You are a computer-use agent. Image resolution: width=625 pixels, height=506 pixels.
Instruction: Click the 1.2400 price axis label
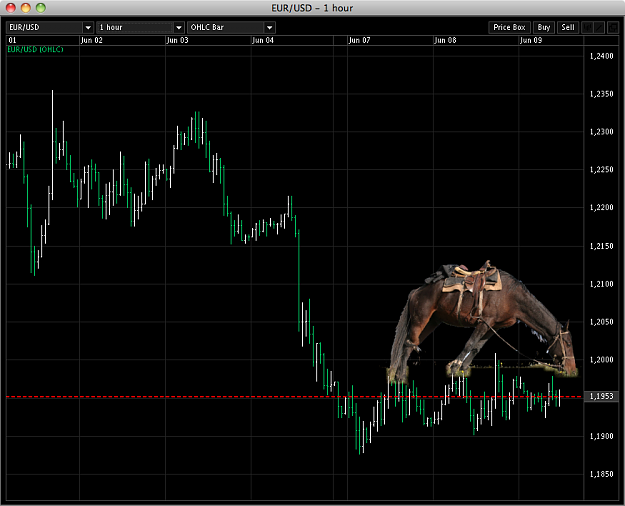601,56
